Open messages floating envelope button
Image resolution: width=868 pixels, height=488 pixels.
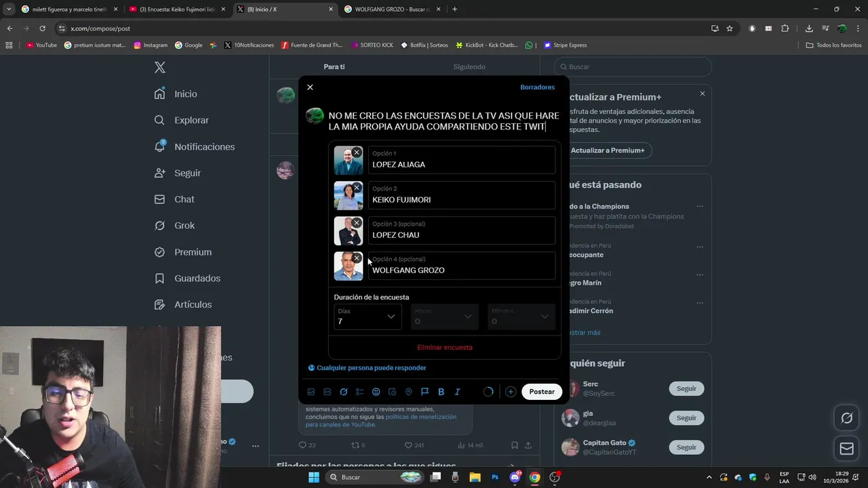click(x=846, y=449)
